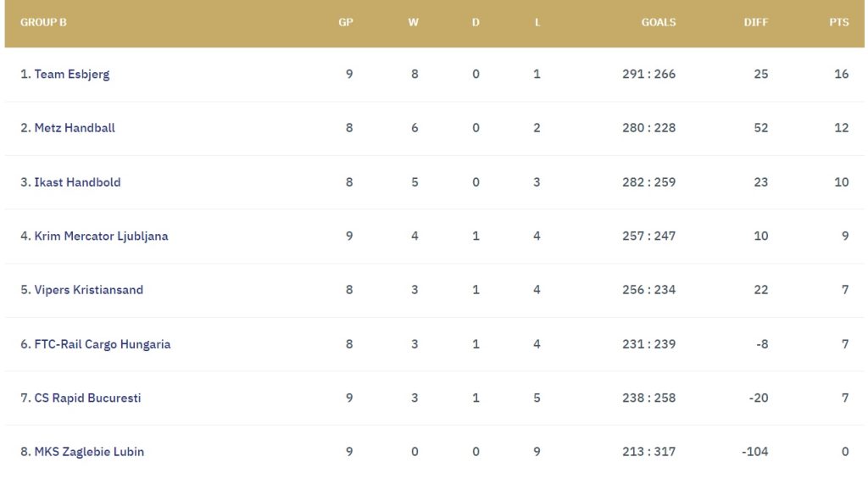The image size is (868, 479).
Task: Click Team Esbjerg's 291 : 266 goals
Action: coord(648,74)
